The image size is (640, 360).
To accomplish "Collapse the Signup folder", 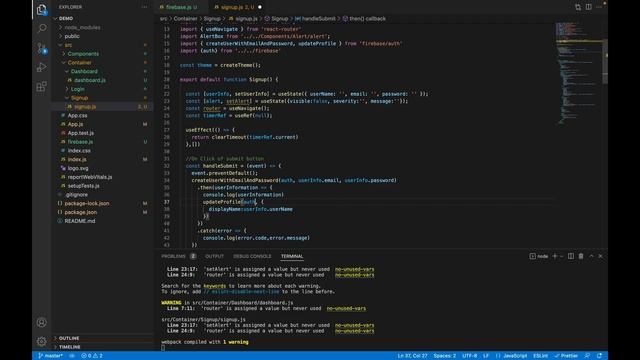I will point(79,98).
